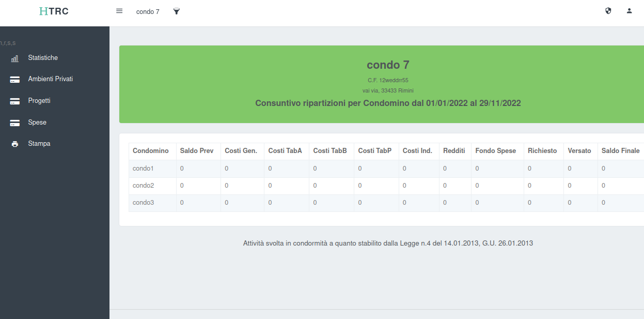Click the Statistiche bar chart icon
The image size is (644, 319).
[15, 58]
